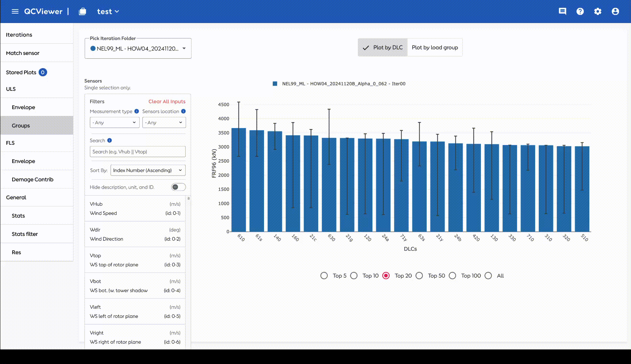Open the chat feedback icon
This screenshot has width=631, height=364.
coord(563,12)
